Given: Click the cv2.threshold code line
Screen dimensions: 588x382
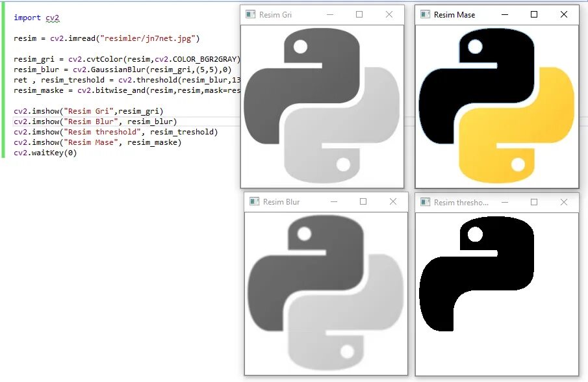Looking at the screenshot, I should (x=127, y=80).
